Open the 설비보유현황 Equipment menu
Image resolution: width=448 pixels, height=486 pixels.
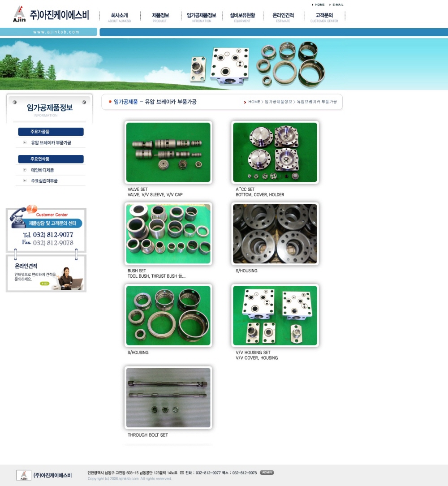pos(242,17)
